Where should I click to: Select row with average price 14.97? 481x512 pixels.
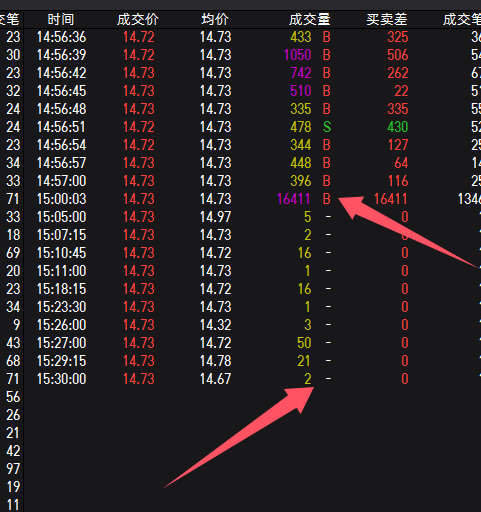click(240, 217)
